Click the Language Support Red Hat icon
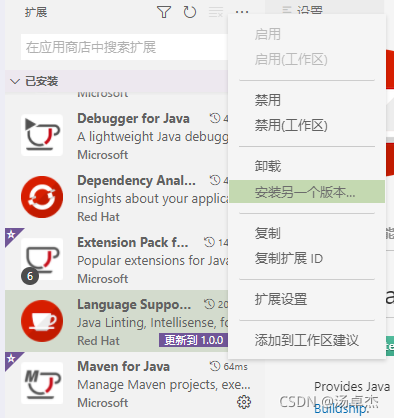The height and width of the screenshot is (418, 394). click(42, 321)
